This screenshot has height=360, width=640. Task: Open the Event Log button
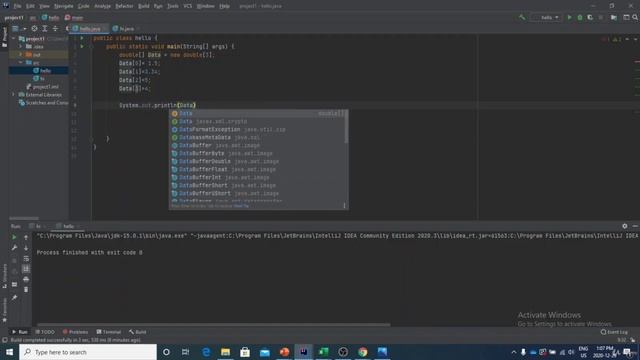tap(614, 332)
